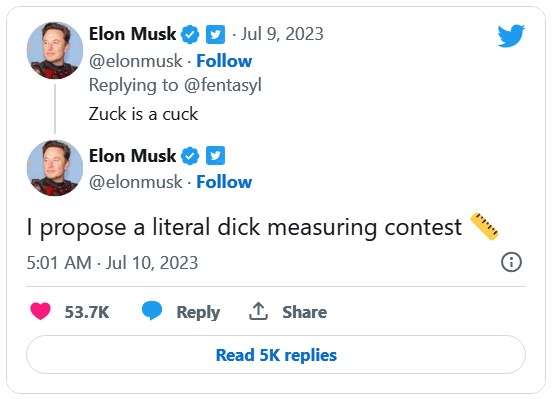
Task: Click the Share label
Action: (304, 312)
